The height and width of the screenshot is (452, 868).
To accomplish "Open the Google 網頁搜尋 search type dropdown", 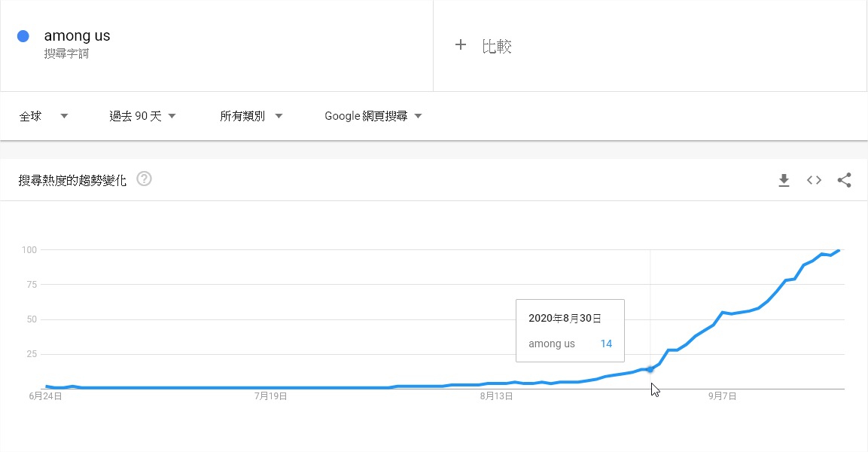I will tap(373, 116).
